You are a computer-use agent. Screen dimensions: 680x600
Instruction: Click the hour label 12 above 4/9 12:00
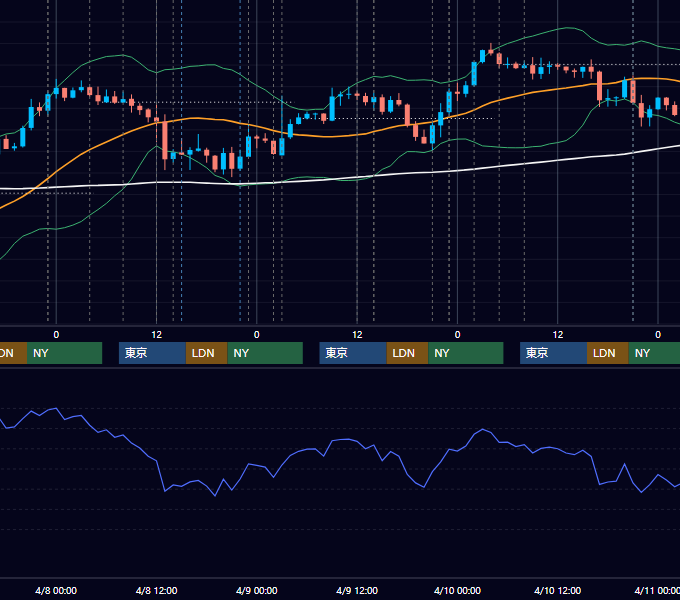pyautogui.click(x=357, y=335)
